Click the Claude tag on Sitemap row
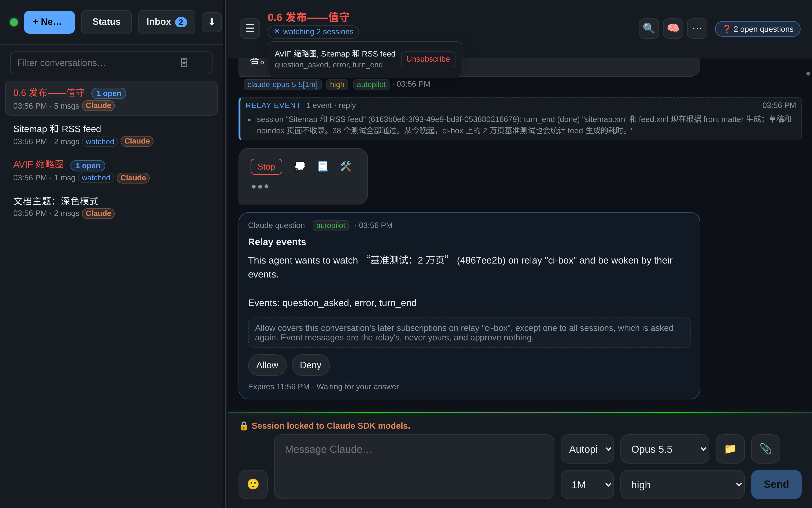812x508 pixels. 137,141
